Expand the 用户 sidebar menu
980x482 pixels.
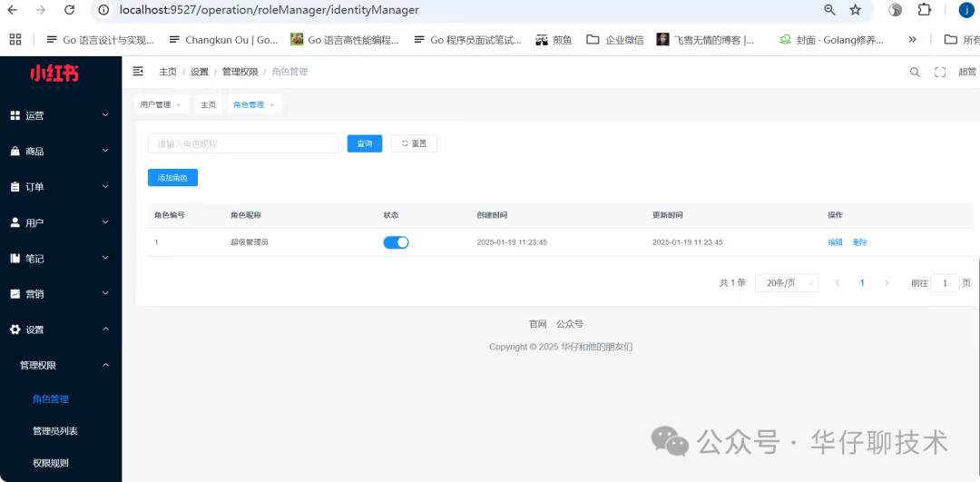(61, 222)
